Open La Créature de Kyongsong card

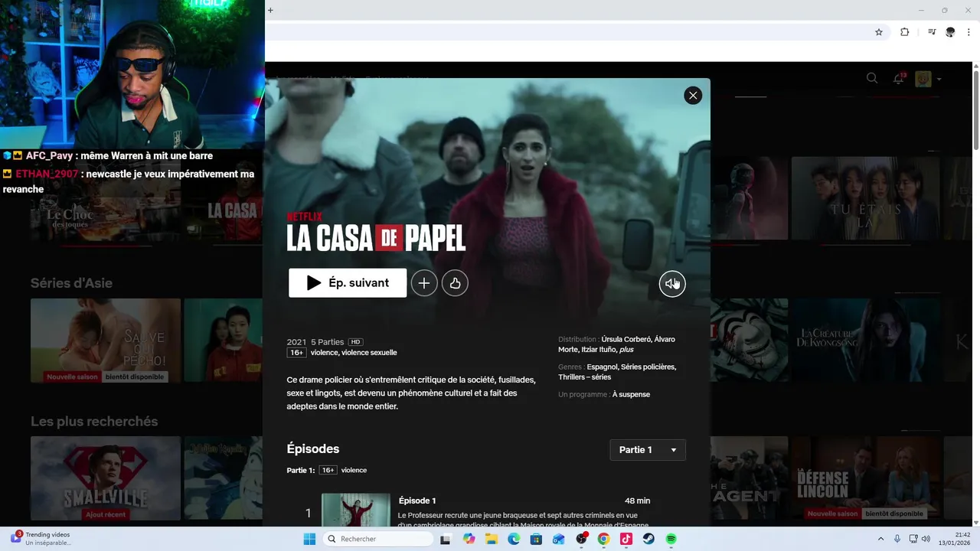[865, 340]
